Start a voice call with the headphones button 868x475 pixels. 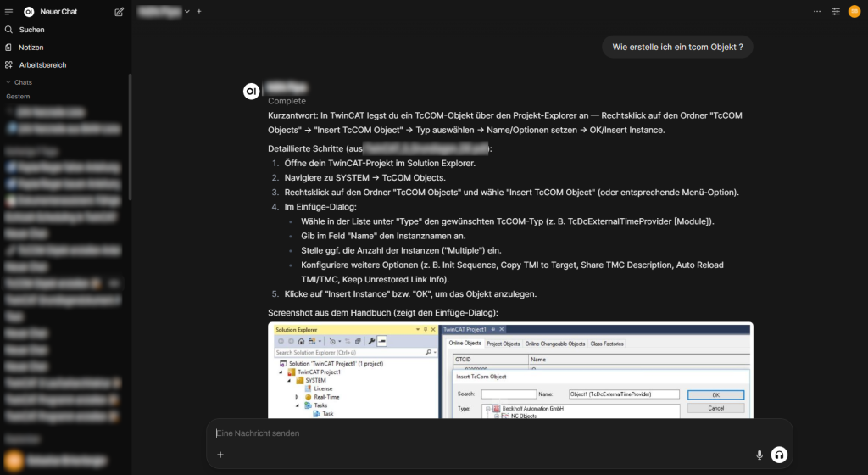[x=779, y=455]
